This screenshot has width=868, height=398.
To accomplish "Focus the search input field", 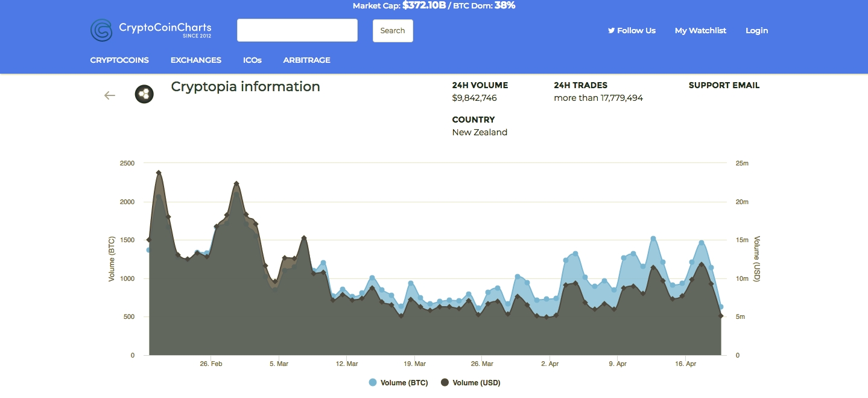I will pyautogui.click(x=297, y=30).
